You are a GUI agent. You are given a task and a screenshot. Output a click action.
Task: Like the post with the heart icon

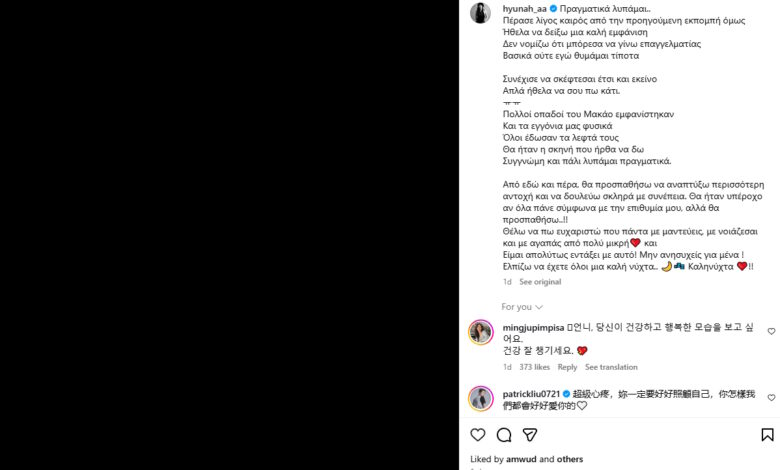tap(478, 435)
